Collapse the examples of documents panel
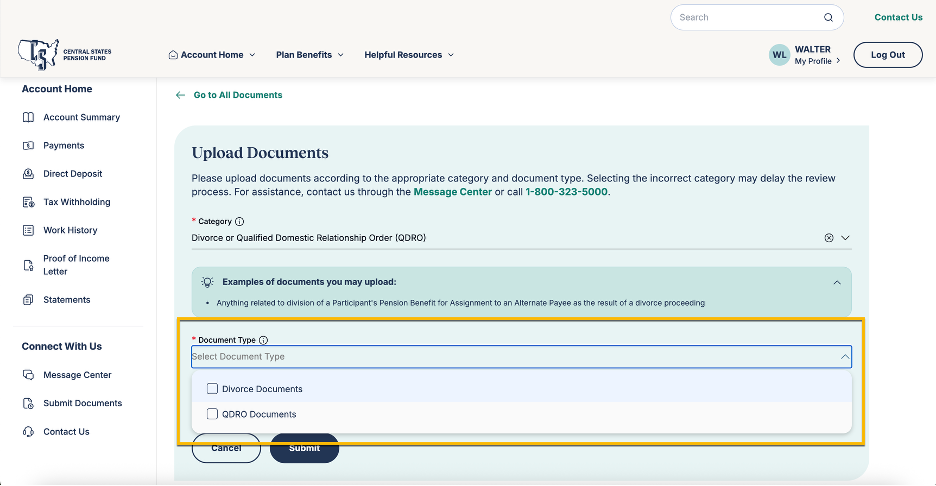Screen dimensions: 936x486 click(x=837, y=282)
